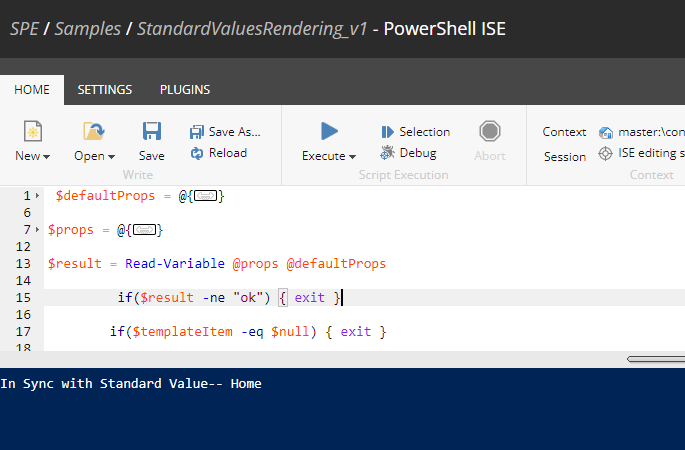Click the Read-Variable command text
685x450 pixels.
pos(175,264)
